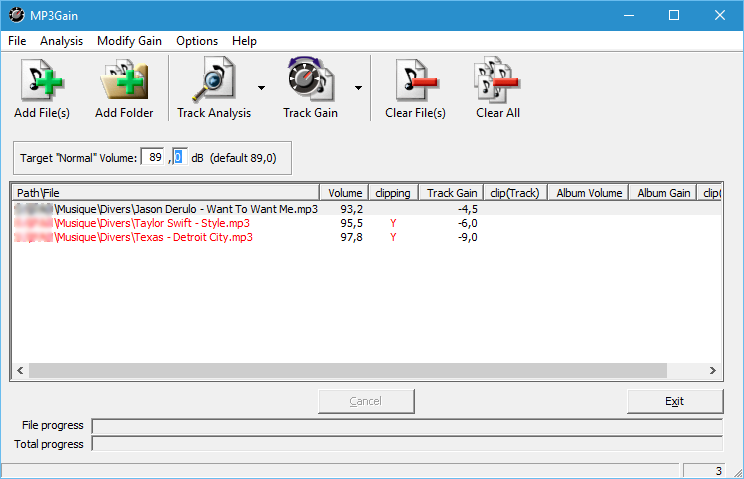Expand the Track Gain dropdown arrow
Screen dimensions: 744x479
pos(358,88)
